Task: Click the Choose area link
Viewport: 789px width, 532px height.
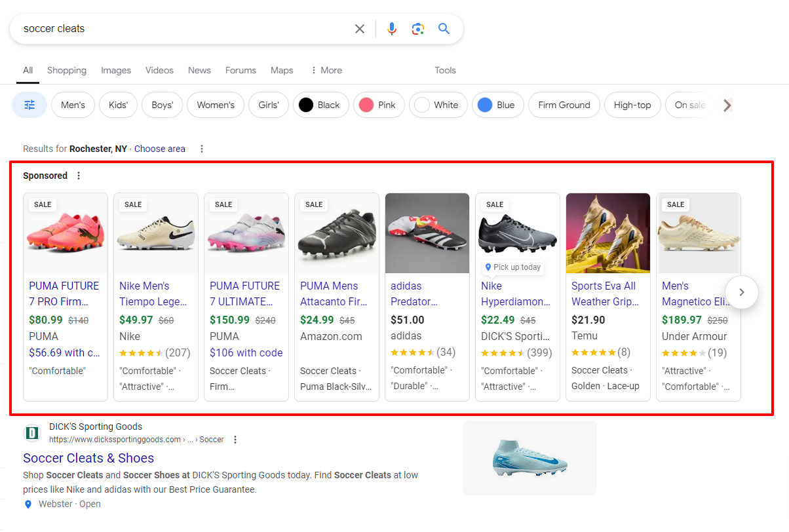Action: point(159,149)
